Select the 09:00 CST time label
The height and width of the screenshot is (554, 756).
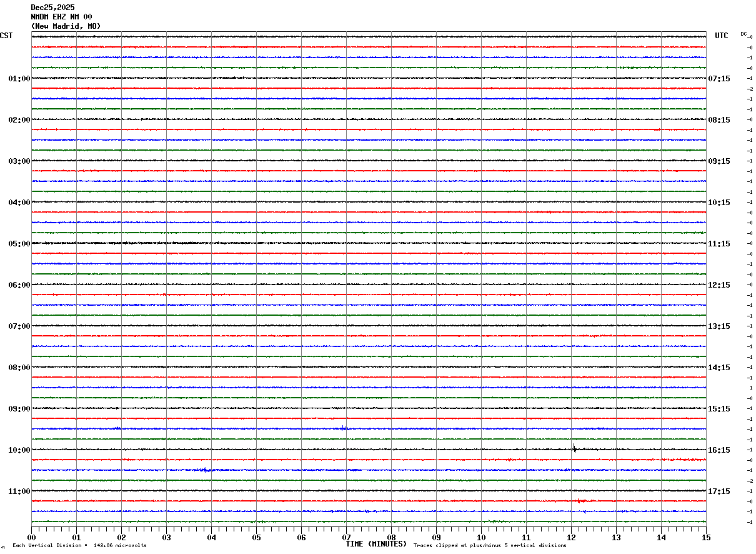coord(19,409)
